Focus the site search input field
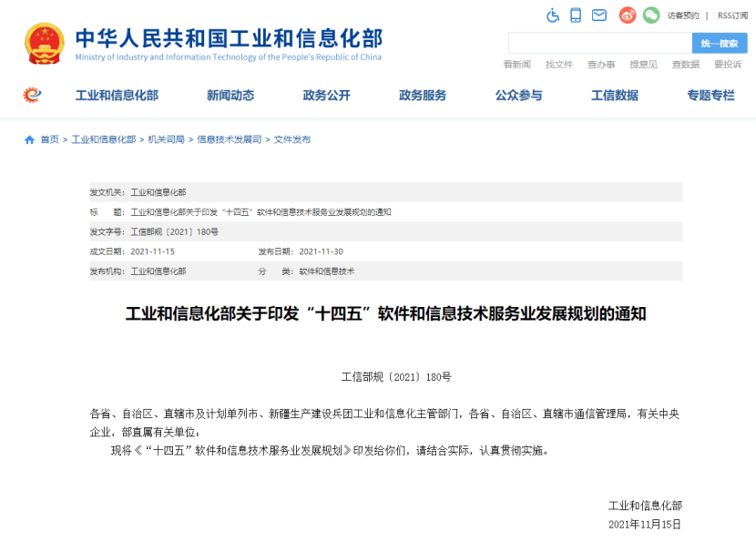Screen dimensions: 756x542 pos(600,44)
